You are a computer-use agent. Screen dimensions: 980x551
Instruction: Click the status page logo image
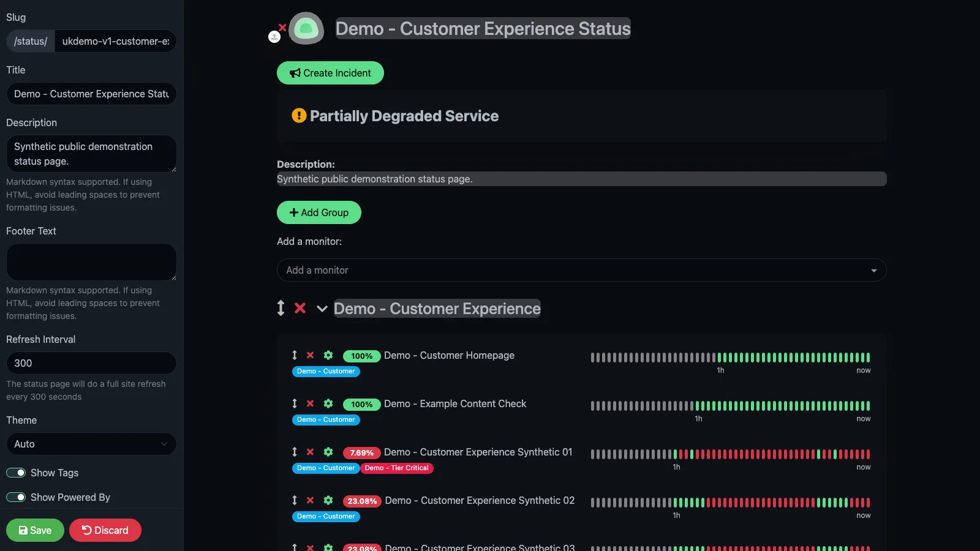click(x=306, y=28)
